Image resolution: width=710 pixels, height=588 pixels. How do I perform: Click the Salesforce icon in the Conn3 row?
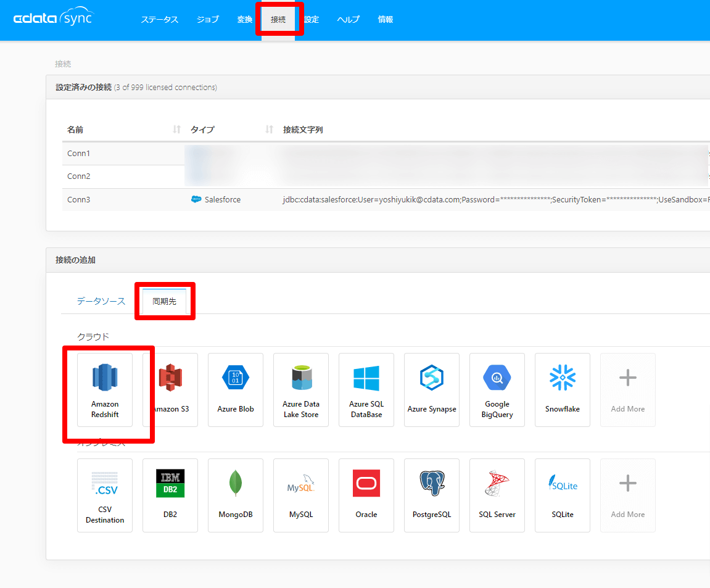pos(196,199)
